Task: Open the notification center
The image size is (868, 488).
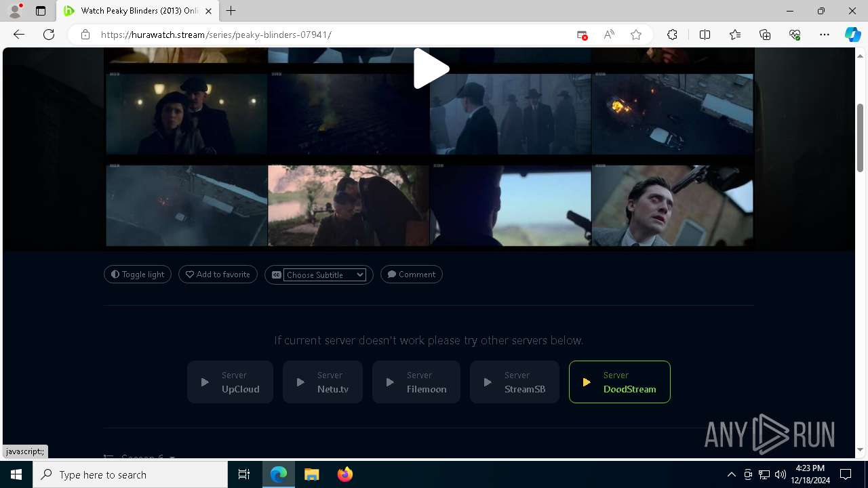Action: 846,474
